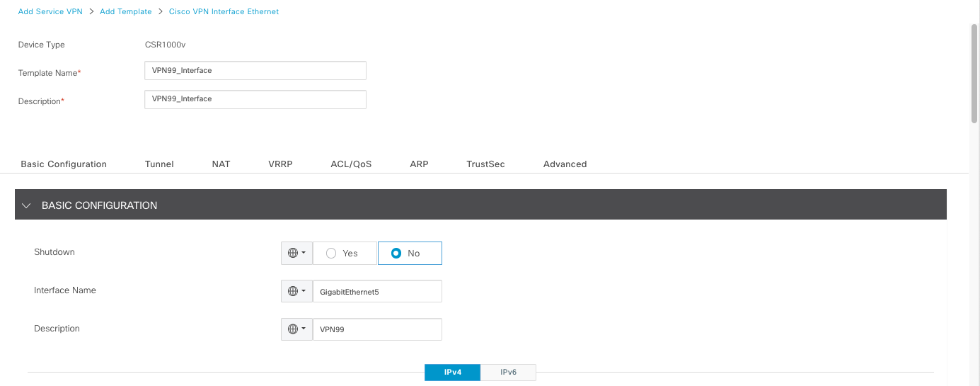Open the VRRP tab
Viewport: 980px width, 386px height.
(280, 164)
